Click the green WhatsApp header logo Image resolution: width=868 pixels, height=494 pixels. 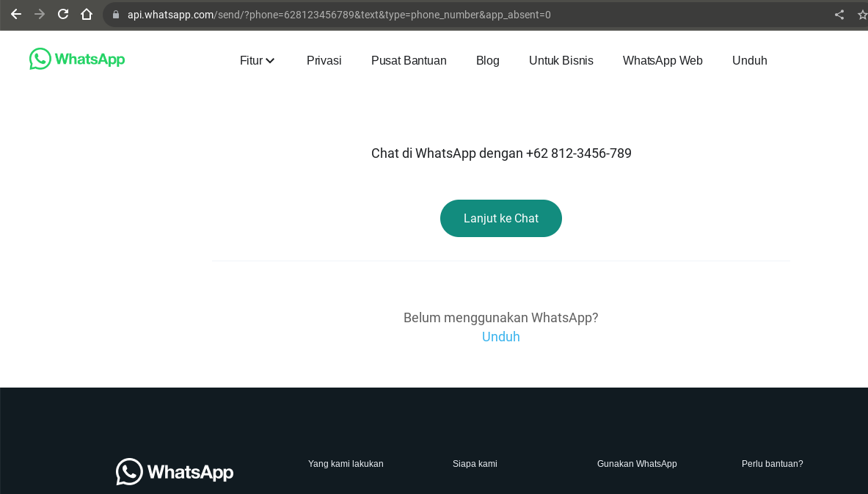coord(77,59)
